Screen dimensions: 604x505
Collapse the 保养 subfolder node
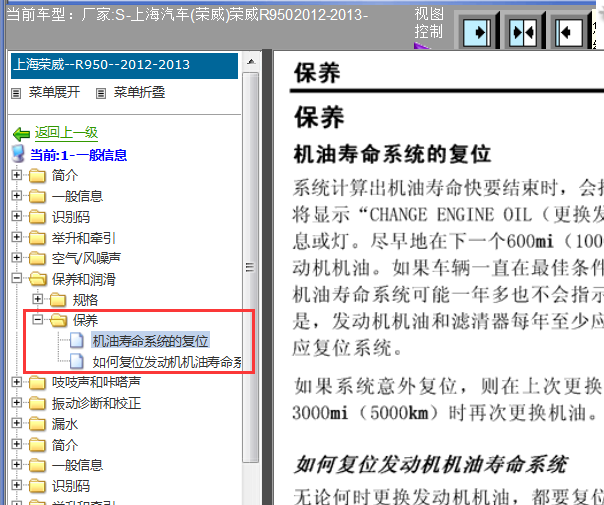pyautogui.click(x=37, y=319)
